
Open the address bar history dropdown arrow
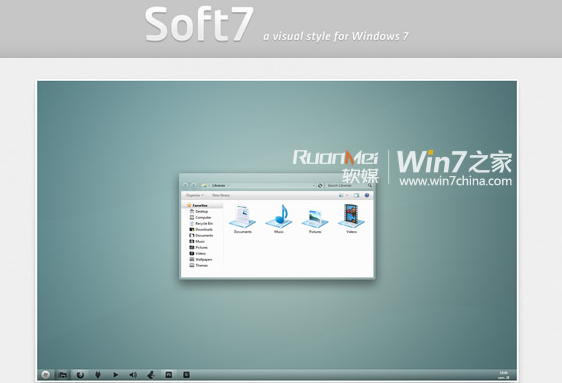point(314,186)
